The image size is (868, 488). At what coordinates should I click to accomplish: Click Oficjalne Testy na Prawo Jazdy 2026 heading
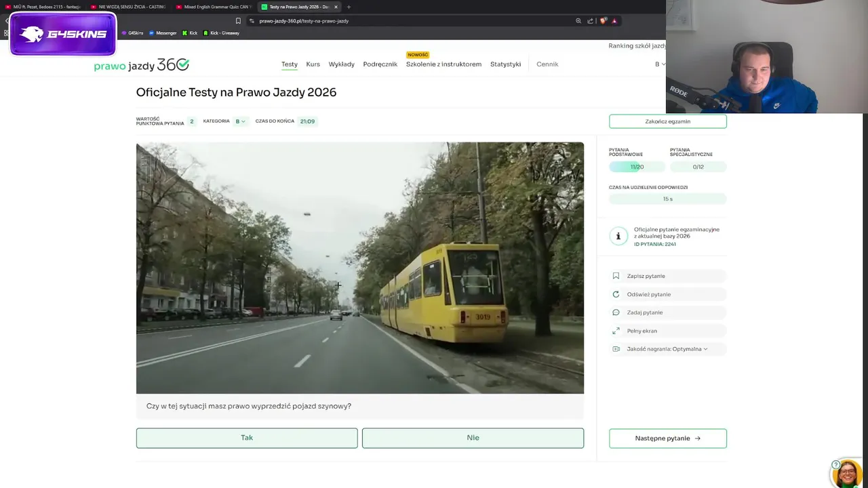tap(236, 93)
